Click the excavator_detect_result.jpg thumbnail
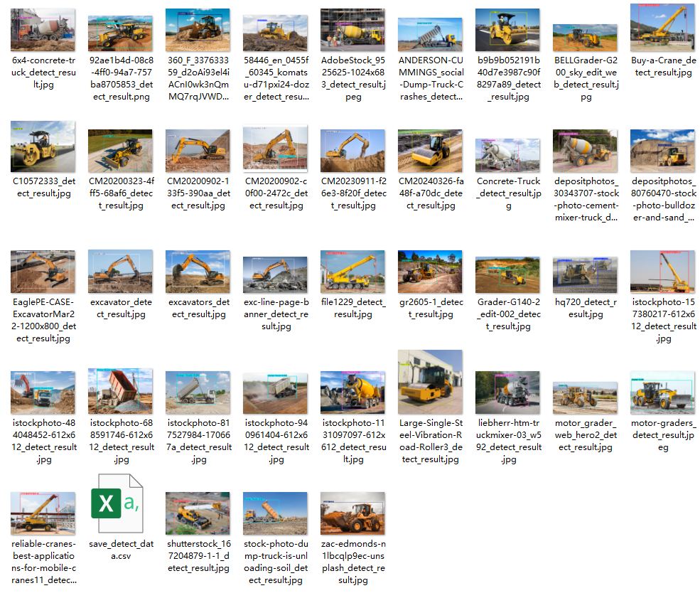This screenshot has width=700, height=593. coord(120,272)
